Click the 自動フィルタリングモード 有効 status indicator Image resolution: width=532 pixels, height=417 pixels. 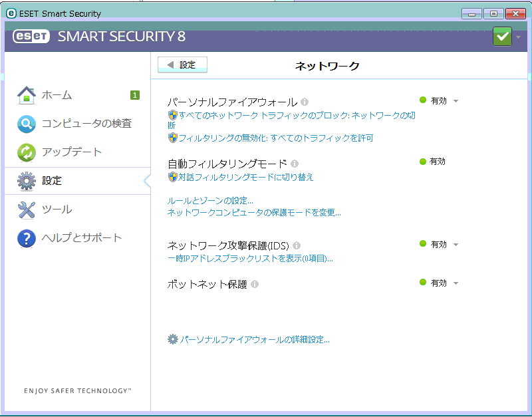pos(433,162)
